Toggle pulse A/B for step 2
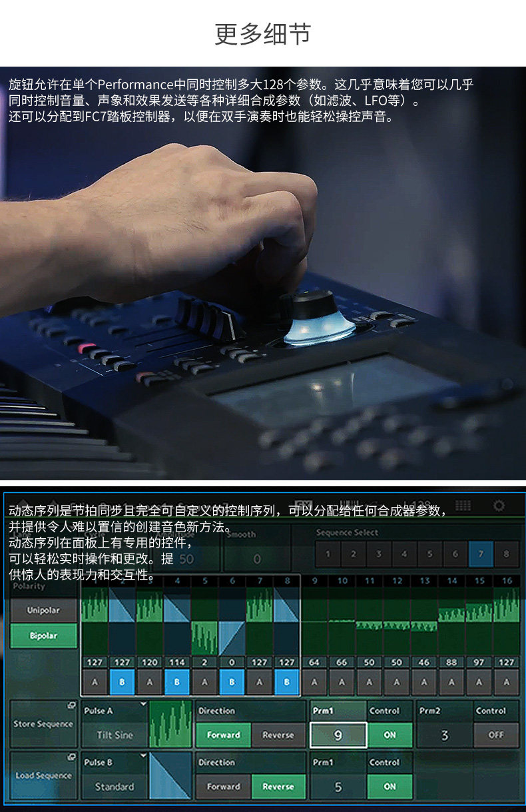526x812 pixels. click(x=122, y=681)
